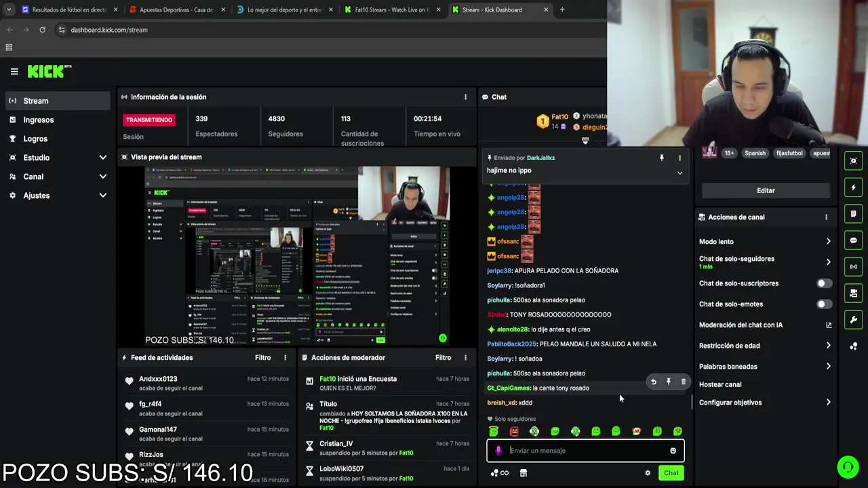Click the three-dots icon at right rail bottom
Viewport: 868px width, 488px height.
(x=853, y=346)
